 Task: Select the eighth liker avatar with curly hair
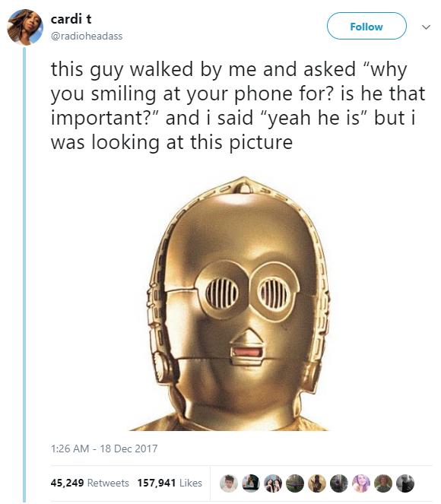(383, 483)
